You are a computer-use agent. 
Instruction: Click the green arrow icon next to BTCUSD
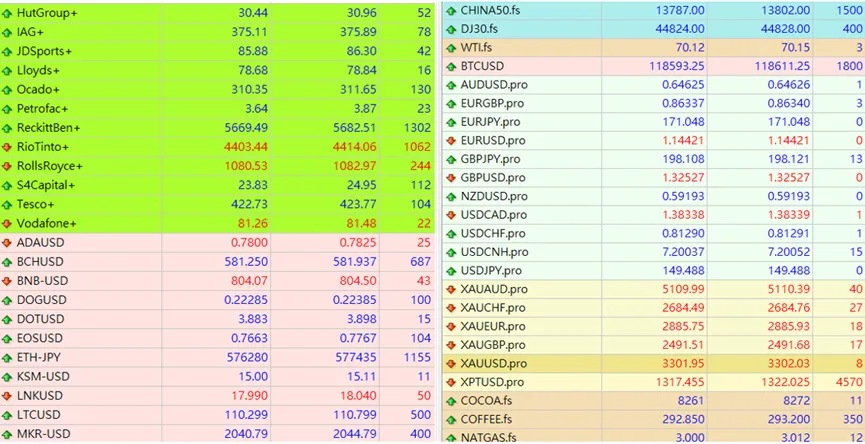tap(451, 67)
